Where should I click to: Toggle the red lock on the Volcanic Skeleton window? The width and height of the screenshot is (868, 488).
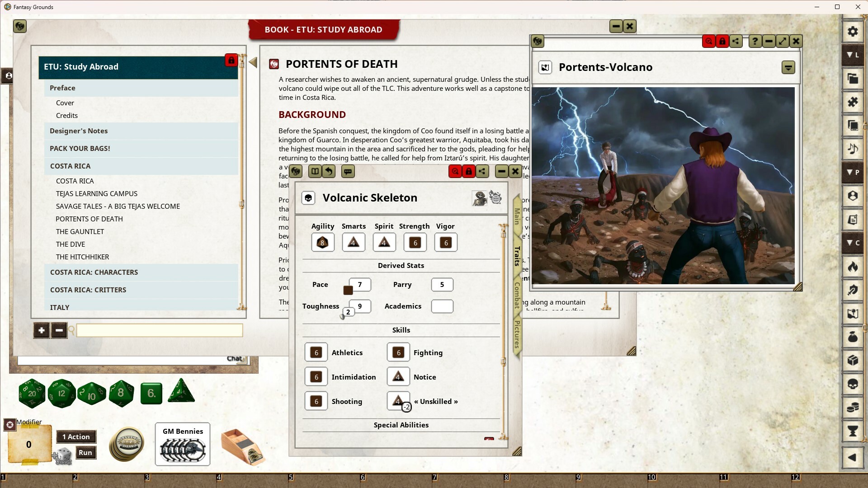[469, 171]
